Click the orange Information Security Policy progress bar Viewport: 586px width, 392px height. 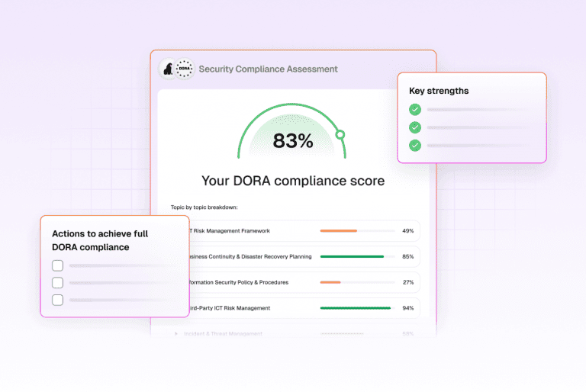pos(330,282)
